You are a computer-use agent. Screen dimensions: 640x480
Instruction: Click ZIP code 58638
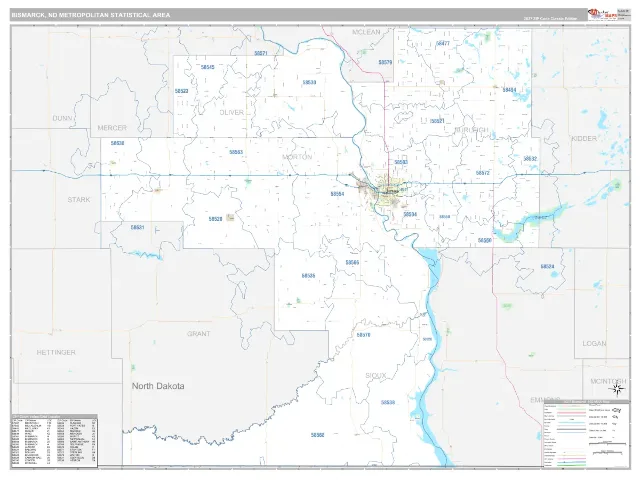[x=118, y=143]
